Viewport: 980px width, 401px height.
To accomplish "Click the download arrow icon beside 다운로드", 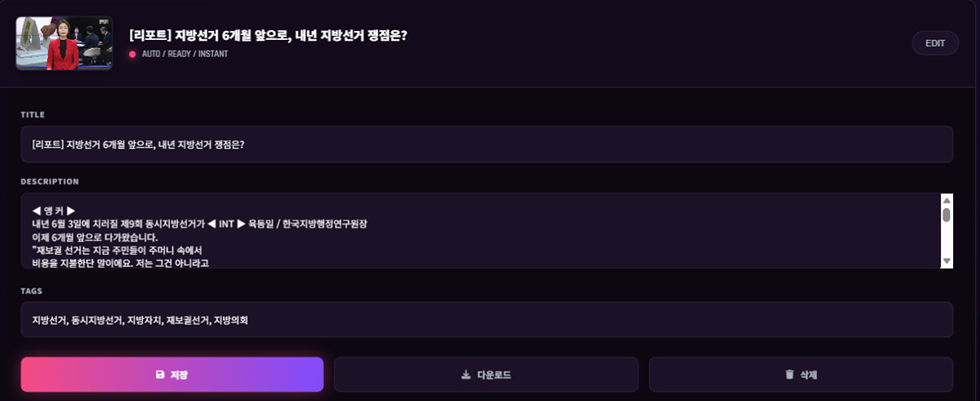I will [x=465, y=375].
